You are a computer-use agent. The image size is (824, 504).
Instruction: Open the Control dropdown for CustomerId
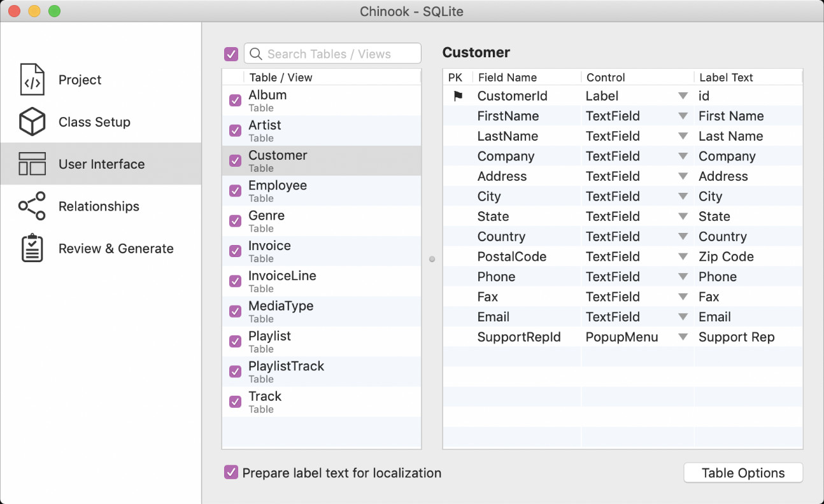683,96
